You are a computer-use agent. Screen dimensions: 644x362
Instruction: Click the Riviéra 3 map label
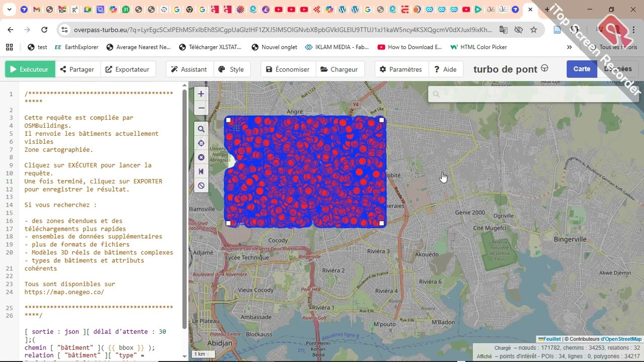[x=378, y=251]
